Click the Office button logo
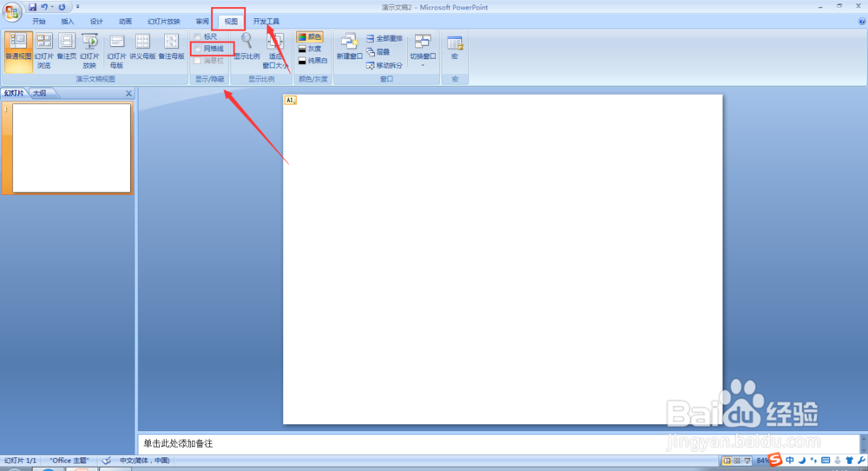 (11, 11)
